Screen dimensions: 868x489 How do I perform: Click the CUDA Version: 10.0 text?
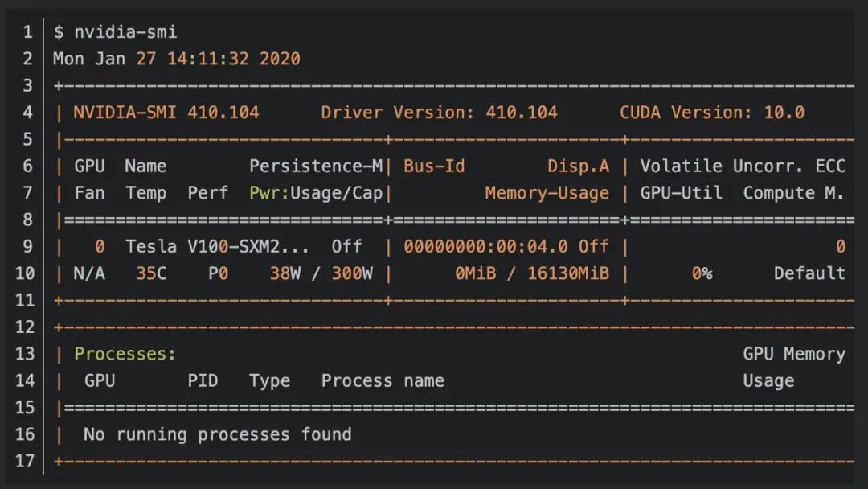[711, 113]
